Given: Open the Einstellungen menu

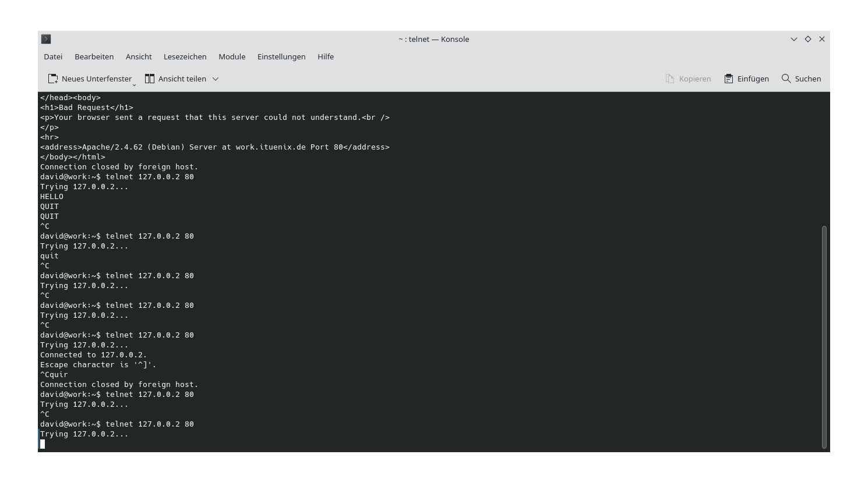Looking at the screenshot, I should click(x=281, y=56).
